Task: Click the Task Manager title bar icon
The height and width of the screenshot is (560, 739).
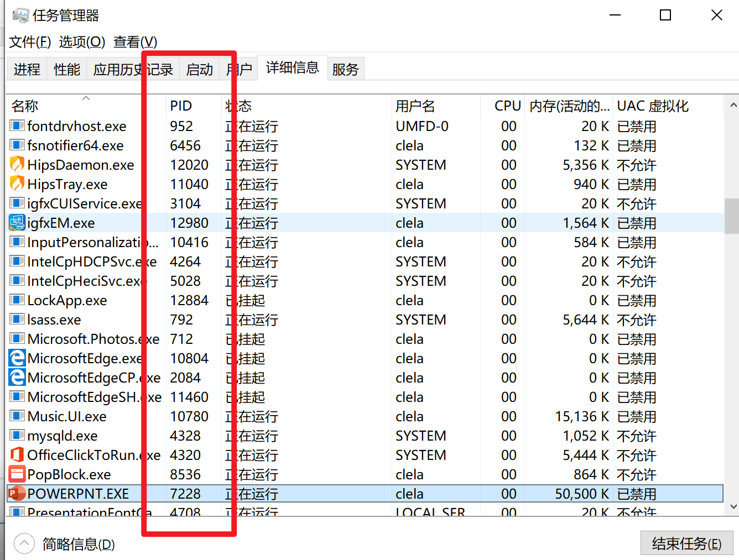Action: (x=20, y=15)
